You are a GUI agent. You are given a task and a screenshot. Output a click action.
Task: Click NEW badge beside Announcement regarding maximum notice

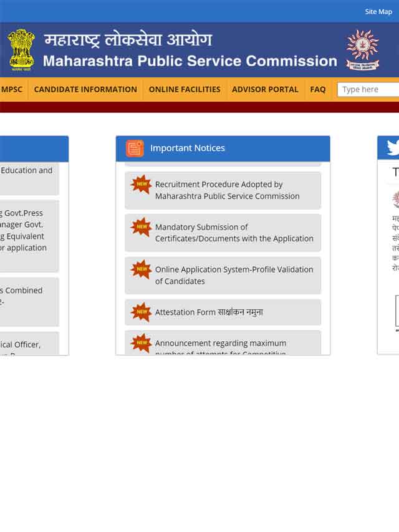(141, 343)
